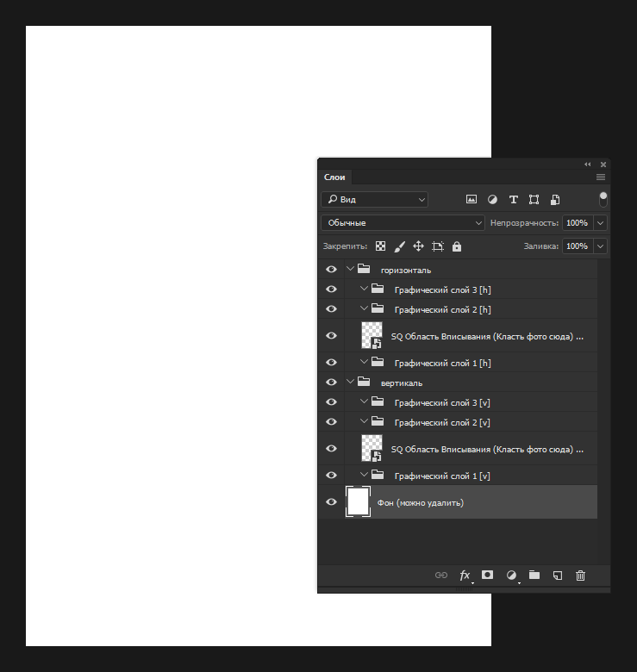
Task: Hide the горизонталь group
Action: pos(331,269)
